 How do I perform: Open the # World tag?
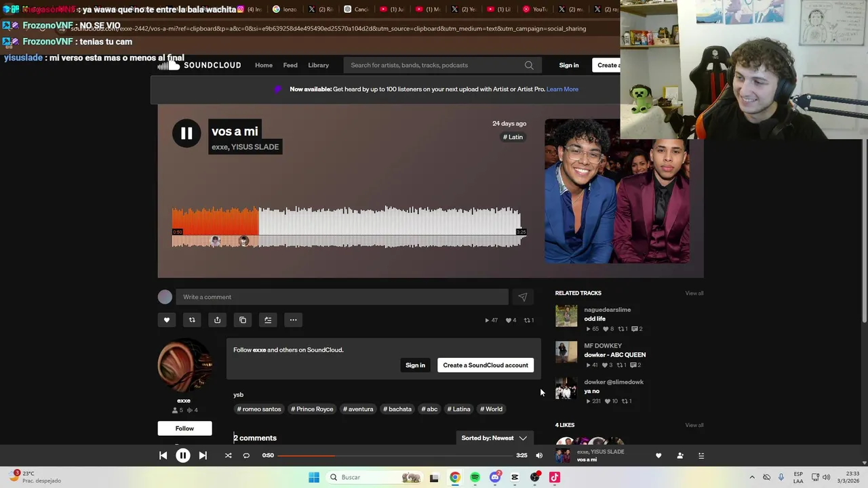492,409
